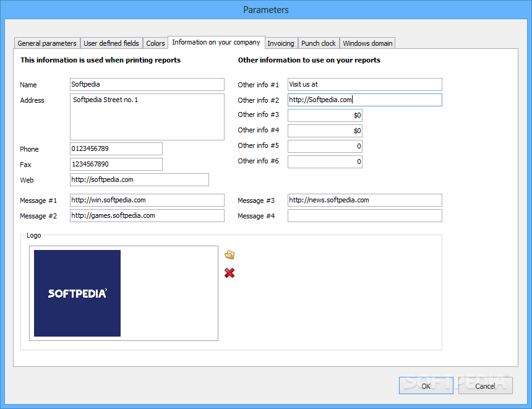
Task: Focus the Other info #5 numeric field
Action: pyautogui.click(x=325, y=146)
